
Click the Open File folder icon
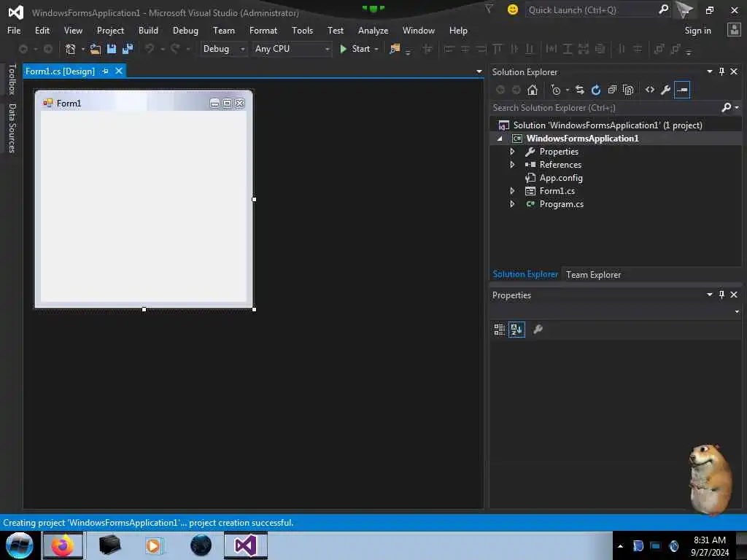(x=96, y=49)
